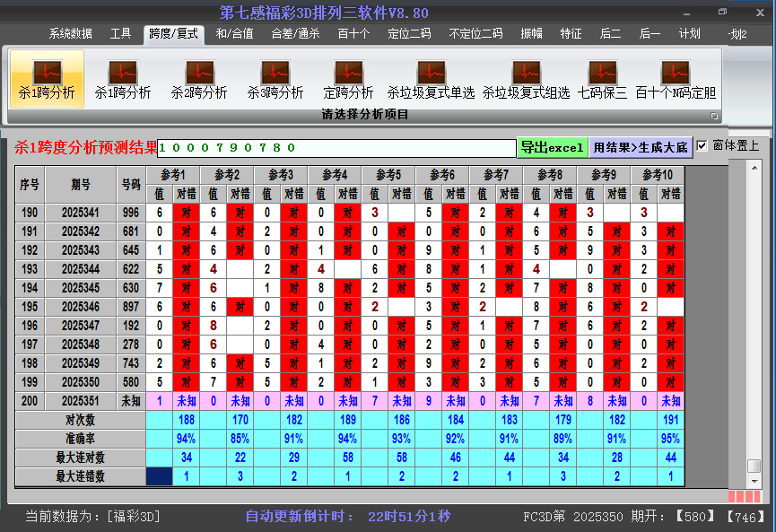This screenshot has height=532, width=776.
Task: Switch to the 振幅 tab
Action: click(x=532, y=34)
